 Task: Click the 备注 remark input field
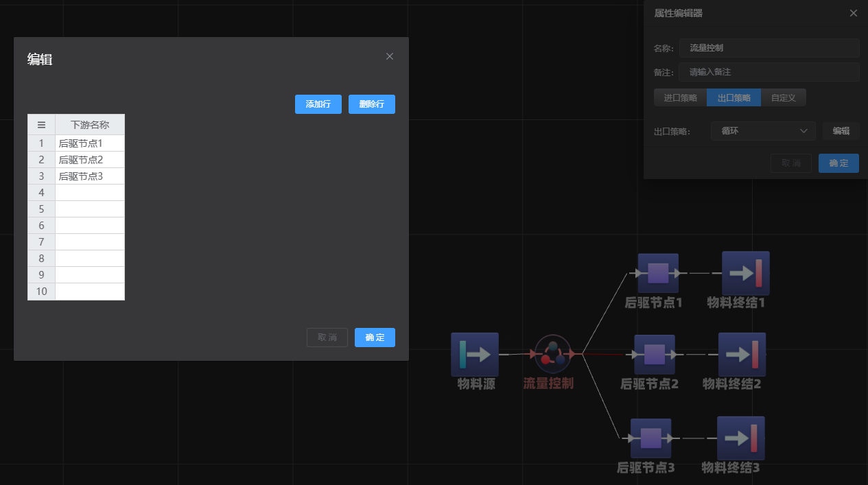pos(769,72)
